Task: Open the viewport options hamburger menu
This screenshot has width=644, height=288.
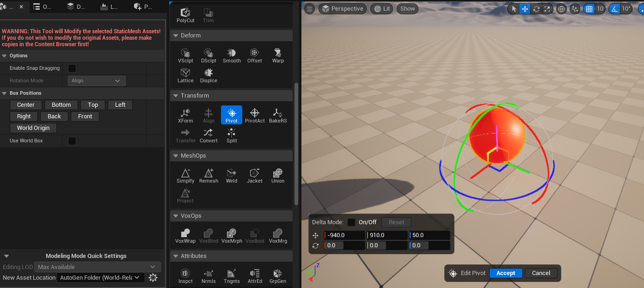Action: point(310,9)
